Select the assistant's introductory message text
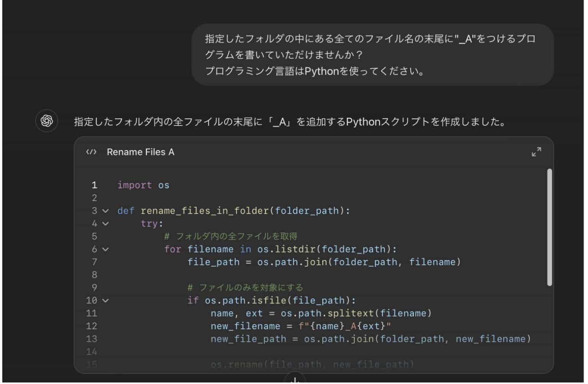588x384 pixels. tap(289, 122)
